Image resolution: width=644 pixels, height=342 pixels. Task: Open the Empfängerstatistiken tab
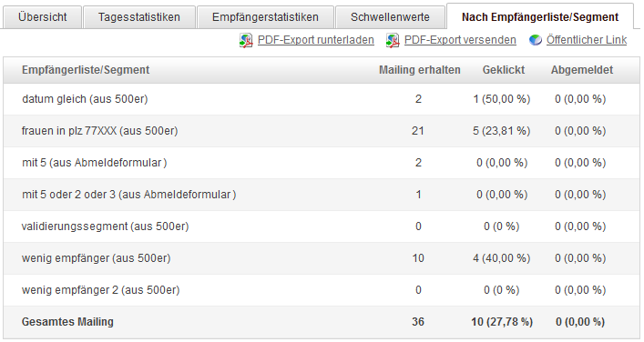pyautogui.click(x=265, y=17)
